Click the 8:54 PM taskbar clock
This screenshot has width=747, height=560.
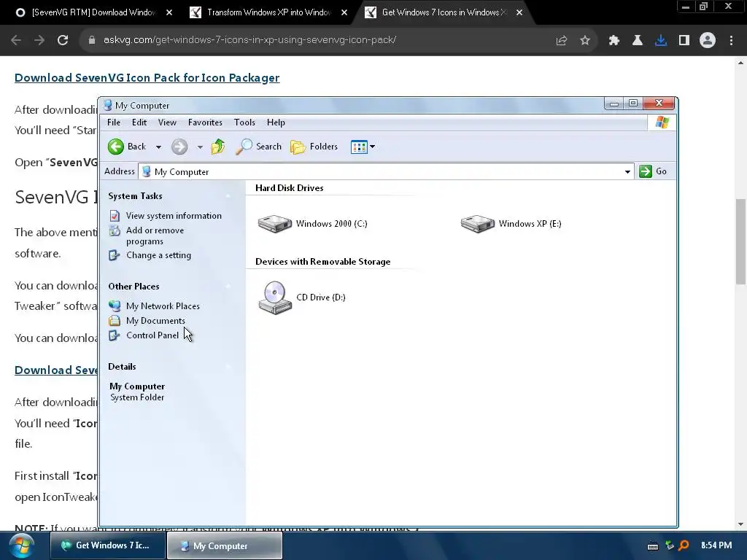tap(716, 545)
